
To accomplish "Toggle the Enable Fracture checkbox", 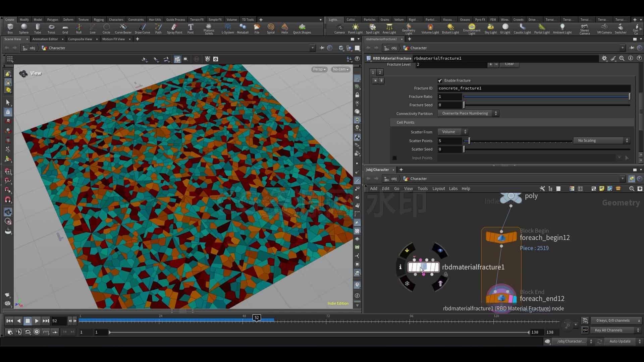I will [x=440, y=80].
